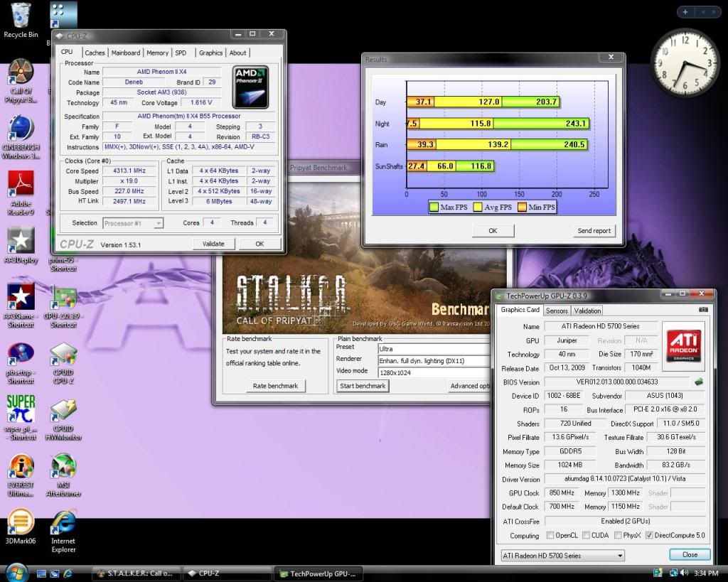The height and width of the screenshot is (582, 728).
Task: Open the 3DMark06 desktop shortcut
Action: point(21,523)
